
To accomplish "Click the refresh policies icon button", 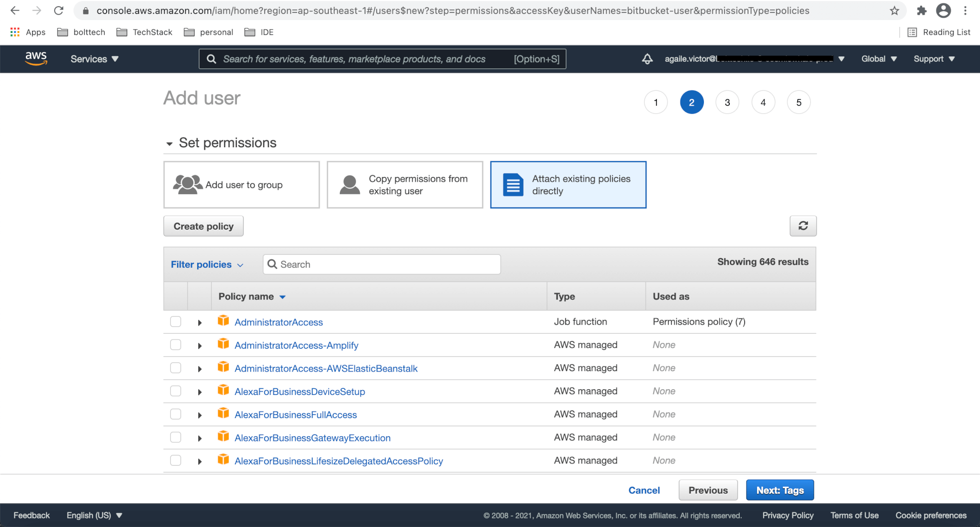I will point(802,226).
